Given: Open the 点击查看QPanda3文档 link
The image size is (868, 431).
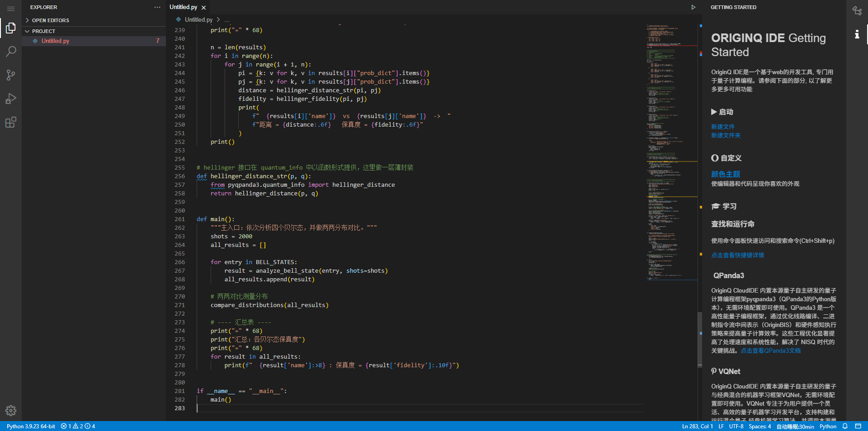Looking at the screenshot, I should (x=770, y=350).
